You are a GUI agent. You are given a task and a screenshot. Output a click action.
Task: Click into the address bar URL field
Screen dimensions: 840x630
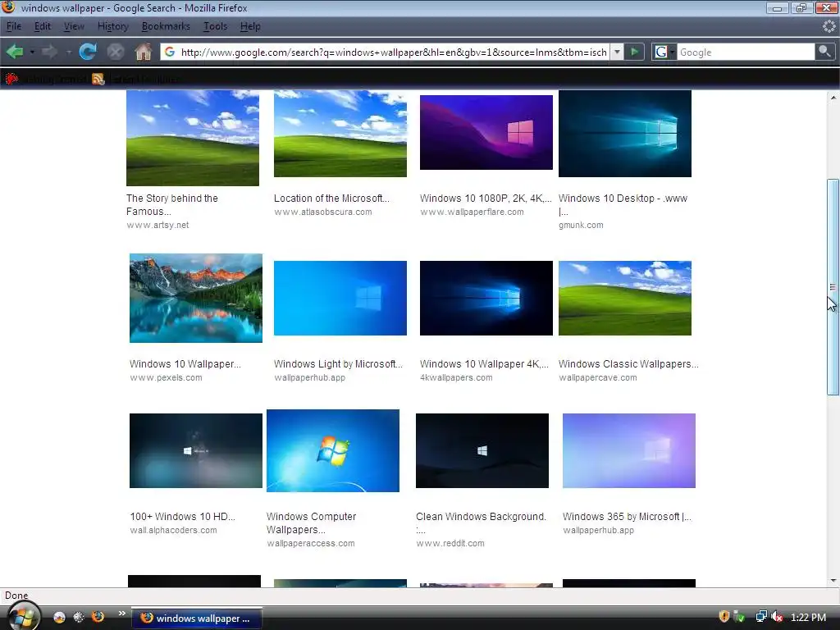tap(394, 52)
